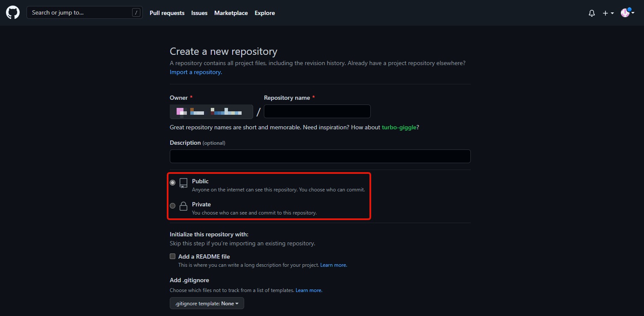The image size is (644, 316).
Task: Expand the .gitignore template dropdown
Action: pos(207,304)
